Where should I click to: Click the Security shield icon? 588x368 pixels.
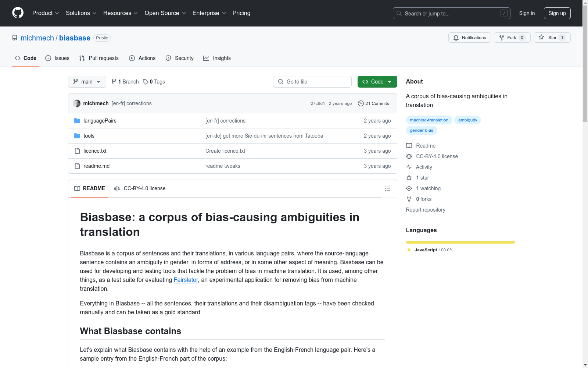coord(168,58)
